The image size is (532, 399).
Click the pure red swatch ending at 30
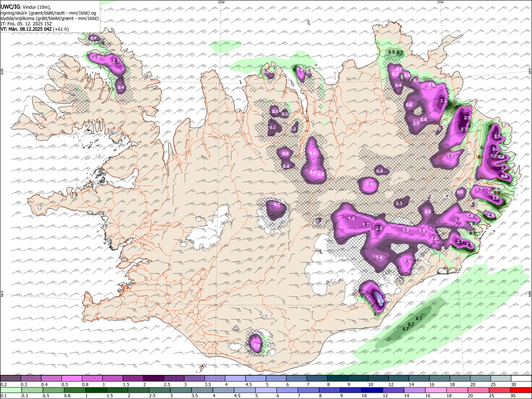pyautogui.click(x=520, y=390)
